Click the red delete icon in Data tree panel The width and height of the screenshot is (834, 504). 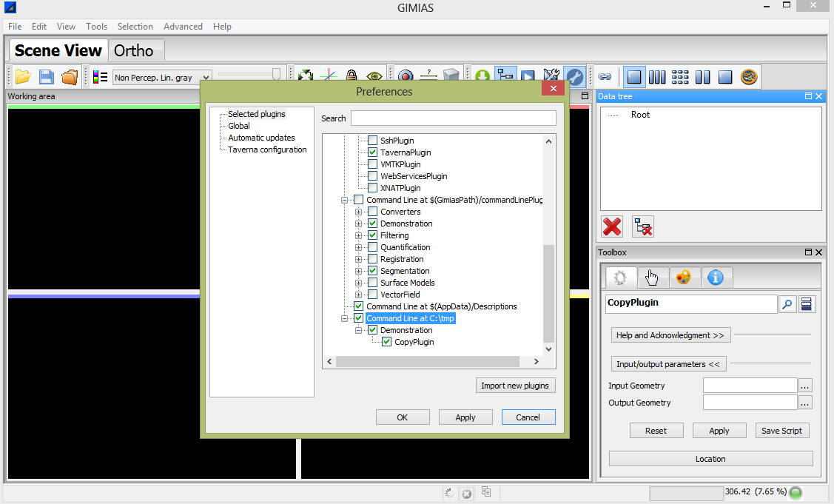611,226
